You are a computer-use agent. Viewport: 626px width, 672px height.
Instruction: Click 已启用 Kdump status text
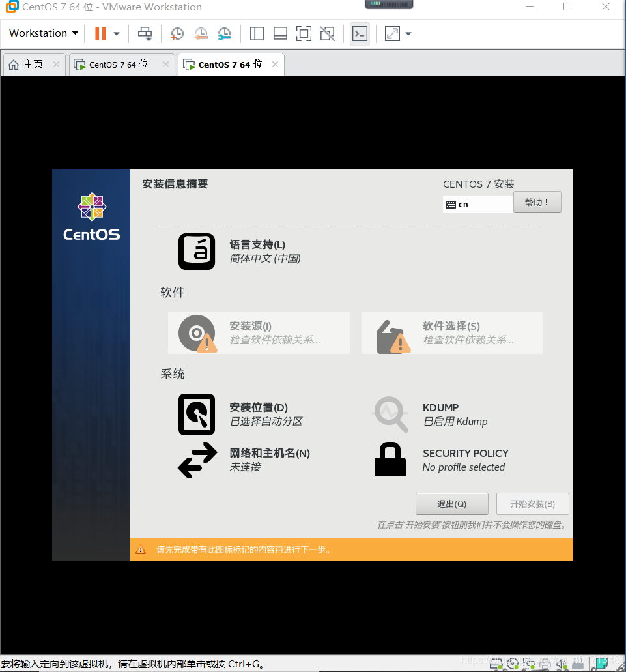[455, 421]
